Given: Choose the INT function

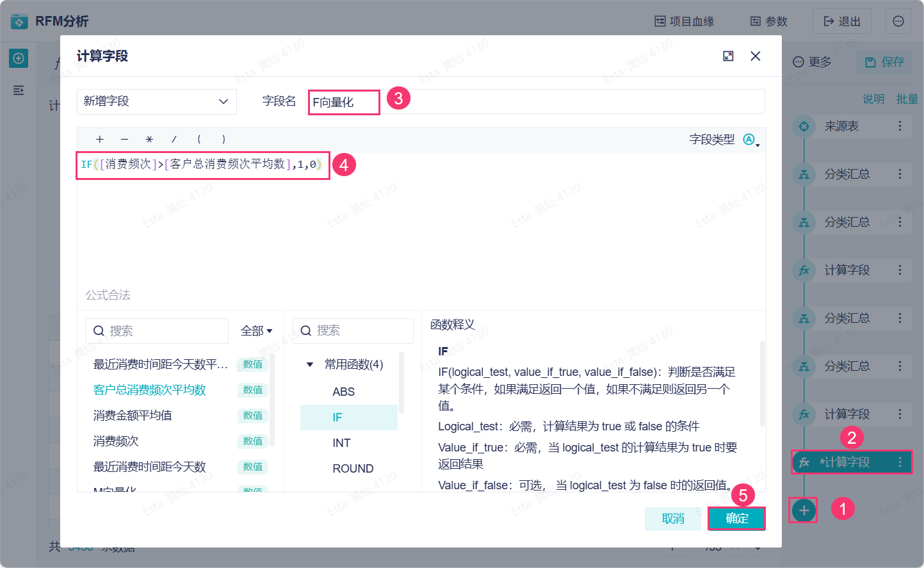Looking at the screenshot, I should tap(342, 443).
